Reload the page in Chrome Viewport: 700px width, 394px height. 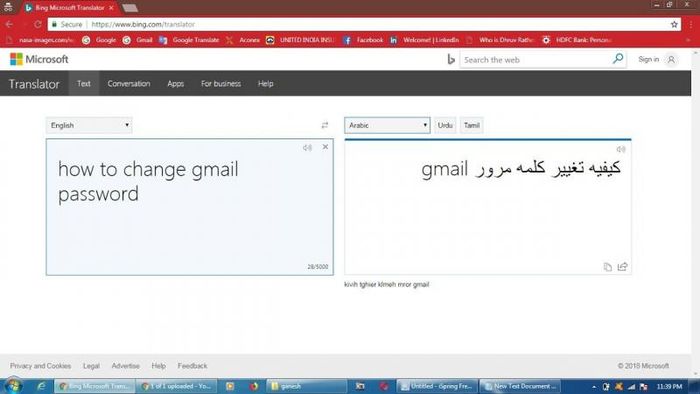[38, 24]
